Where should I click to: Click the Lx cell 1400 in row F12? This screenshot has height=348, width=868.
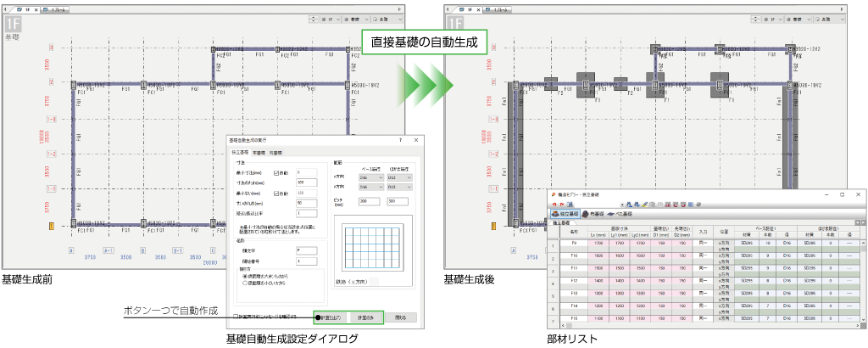[598, 281]
